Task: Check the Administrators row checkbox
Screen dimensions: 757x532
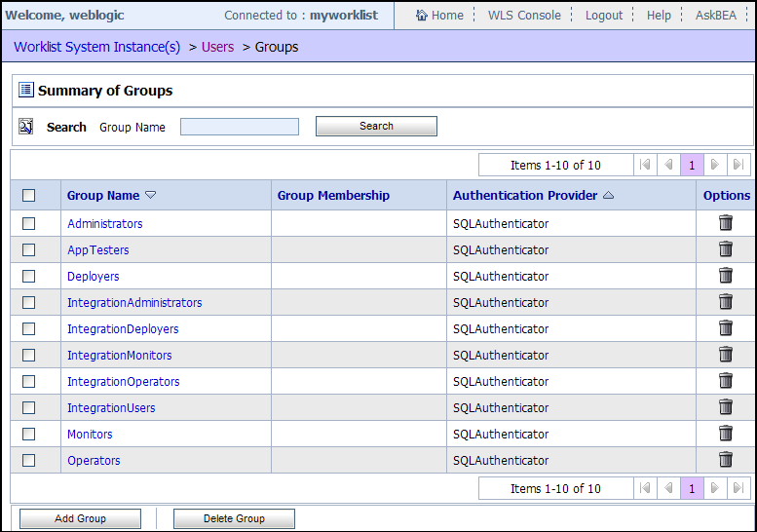Action: [x=29, y=223]
